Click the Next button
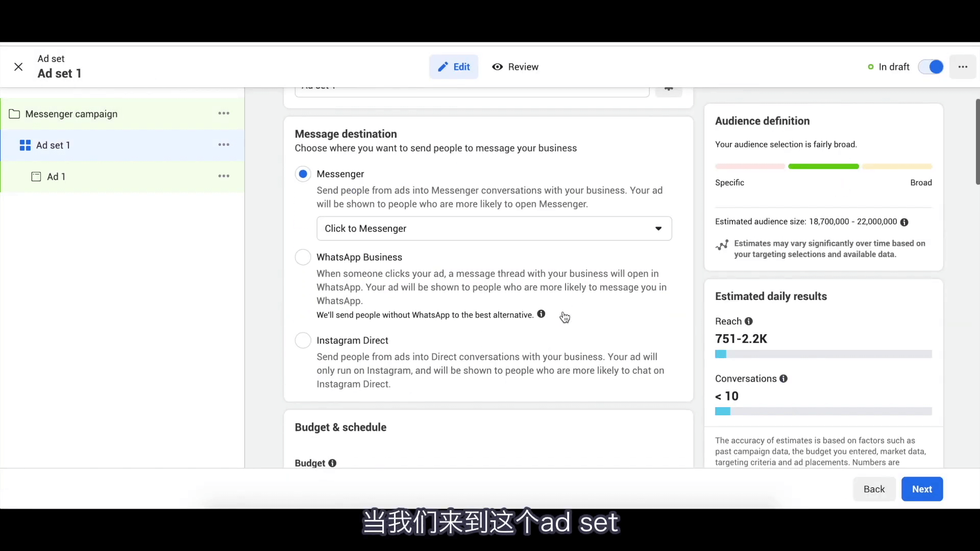Screen dimensions: 980x551 922,489
